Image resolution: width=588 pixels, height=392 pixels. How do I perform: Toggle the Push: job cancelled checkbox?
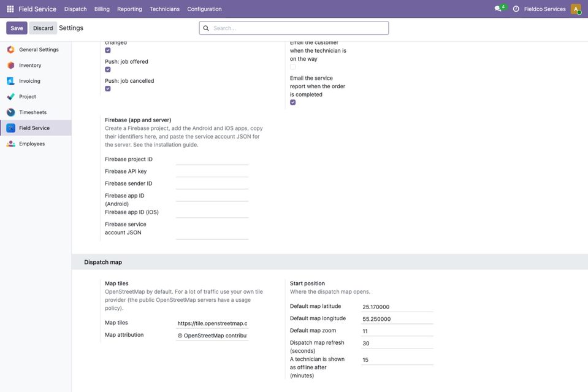tap(108, 88)
